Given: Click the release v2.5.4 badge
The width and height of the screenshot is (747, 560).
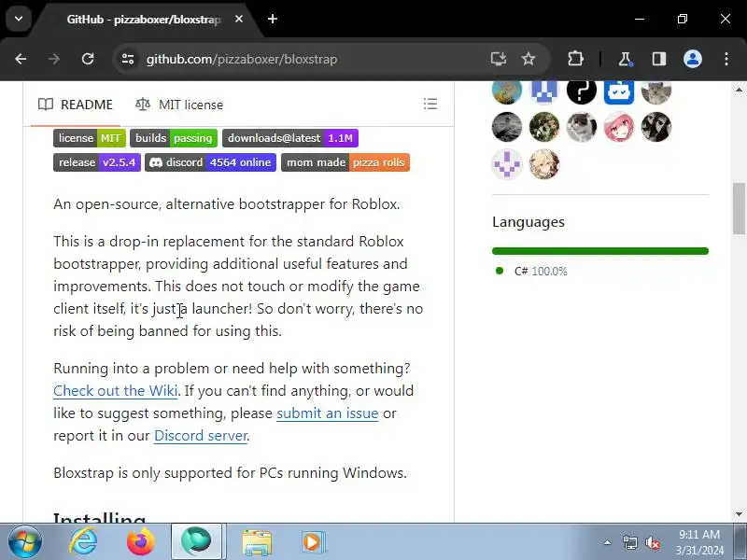Looking at the screenshot, I should pyautogui.click(x=97, y=162).
